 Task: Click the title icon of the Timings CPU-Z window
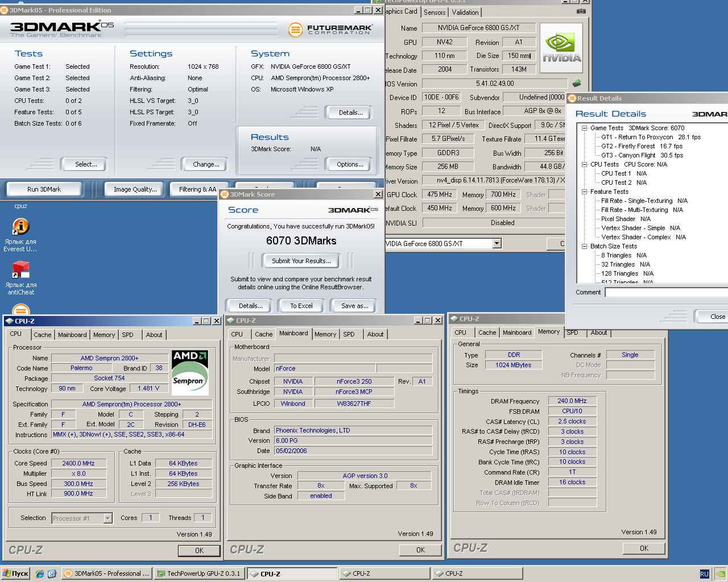[454, 319]
